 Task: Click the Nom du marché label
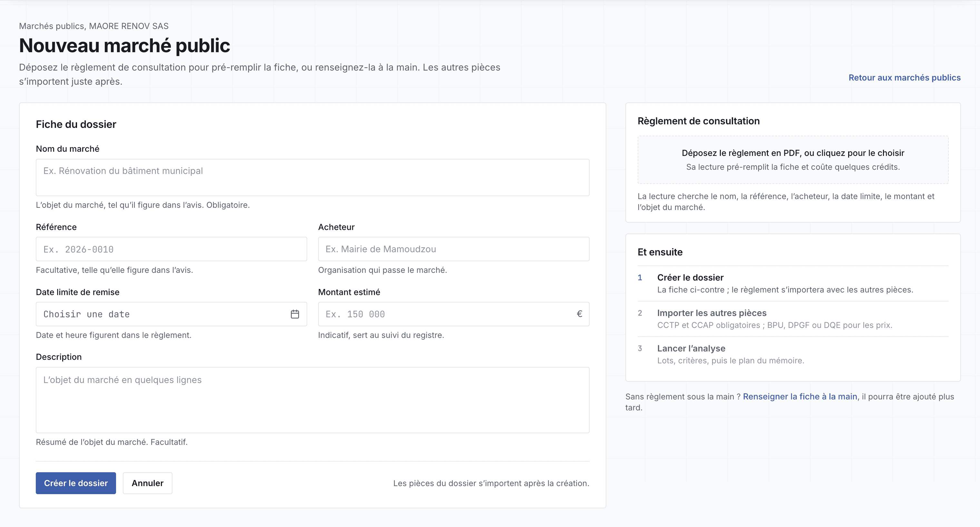click(67, 149)
